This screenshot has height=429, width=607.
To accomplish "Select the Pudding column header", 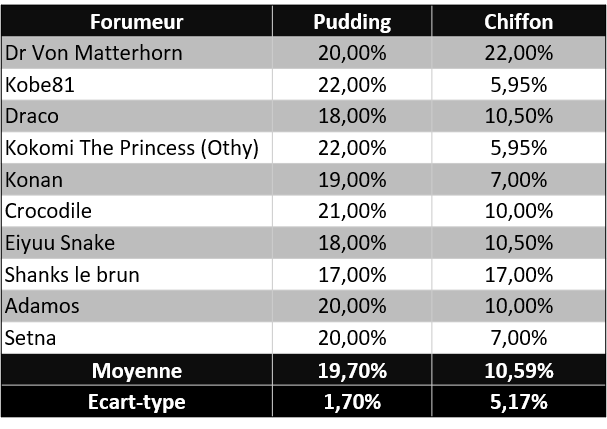I will [x=351, y=22].
